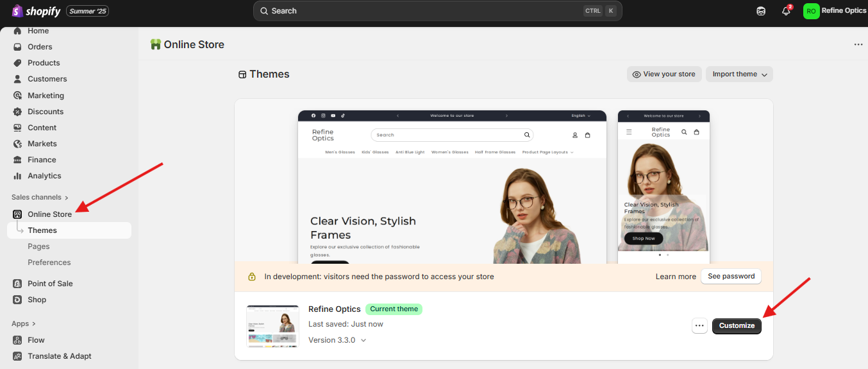Select Preferences under Online Store
The width and height of the screenshot is (868, 369).
point(49,262)
